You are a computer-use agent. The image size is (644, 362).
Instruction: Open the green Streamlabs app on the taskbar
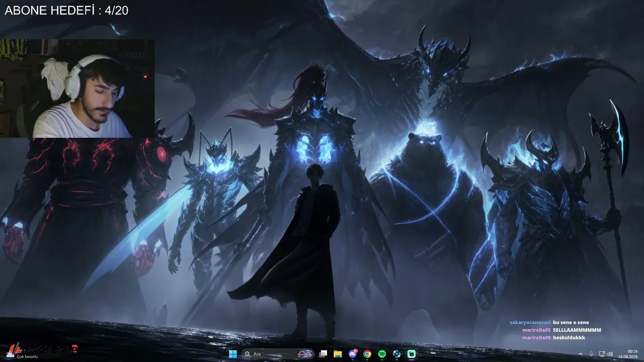tap(412, 354)
